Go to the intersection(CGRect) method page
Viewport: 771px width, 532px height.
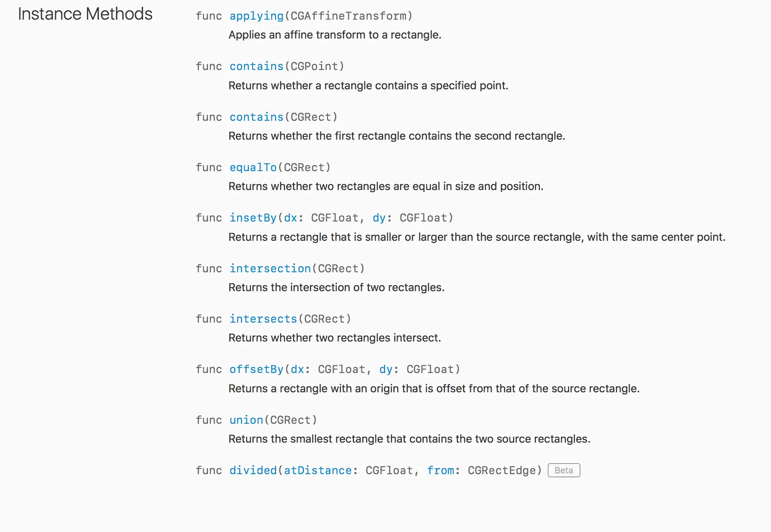(270, 268)
